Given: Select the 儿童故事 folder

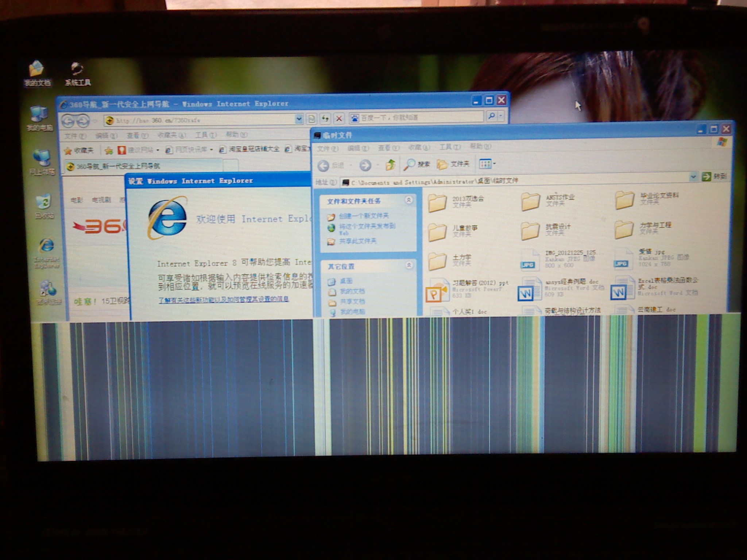Looking at the screenshot, I should (453, 232).
